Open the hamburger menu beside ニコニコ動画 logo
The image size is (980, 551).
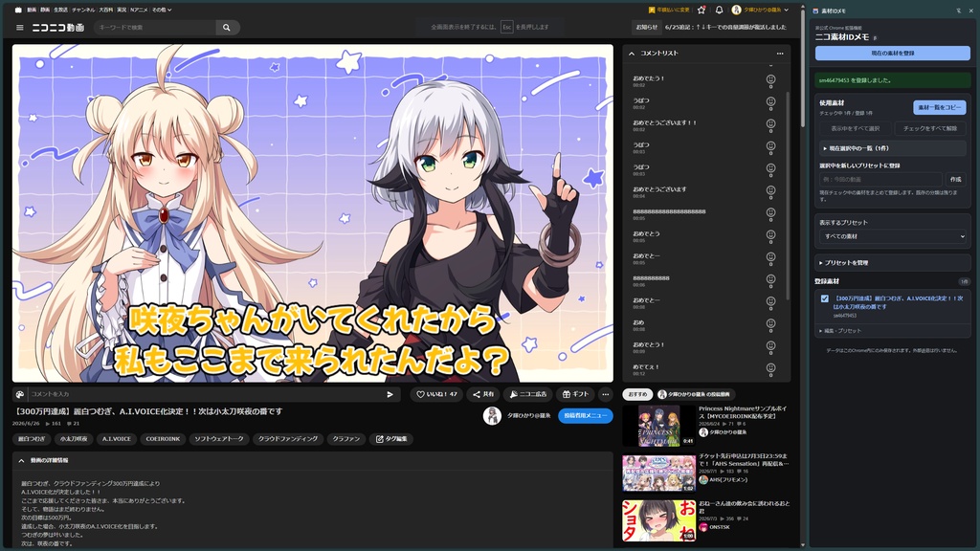click(x=19, y=28)
